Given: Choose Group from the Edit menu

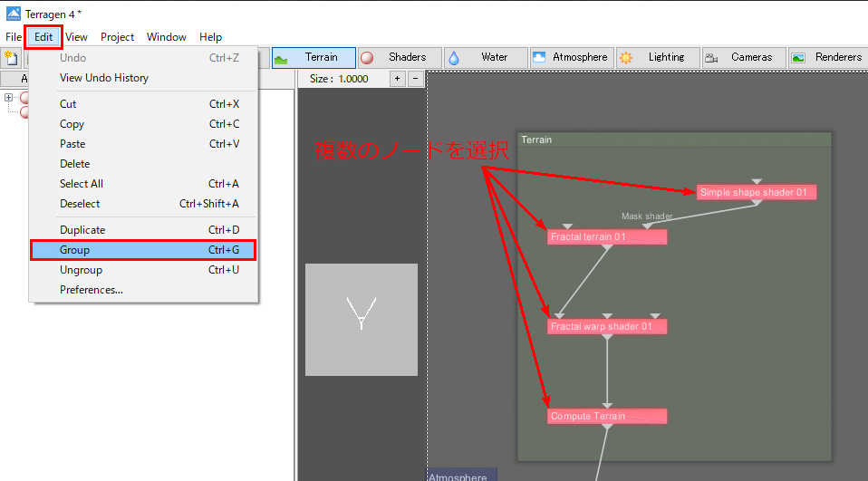Looking at the screenshot, I should point(143,250).
